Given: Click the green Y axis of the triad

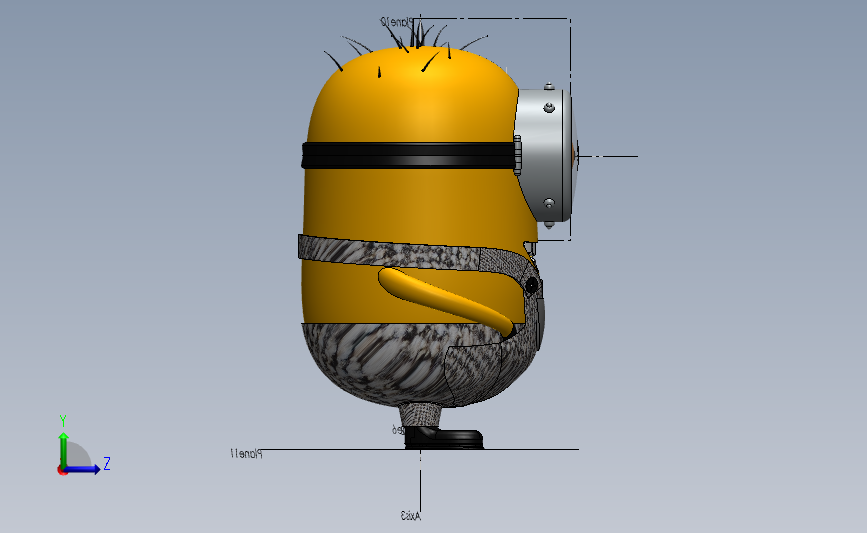Looking at the screenshot, I should (x=64, y=449).
